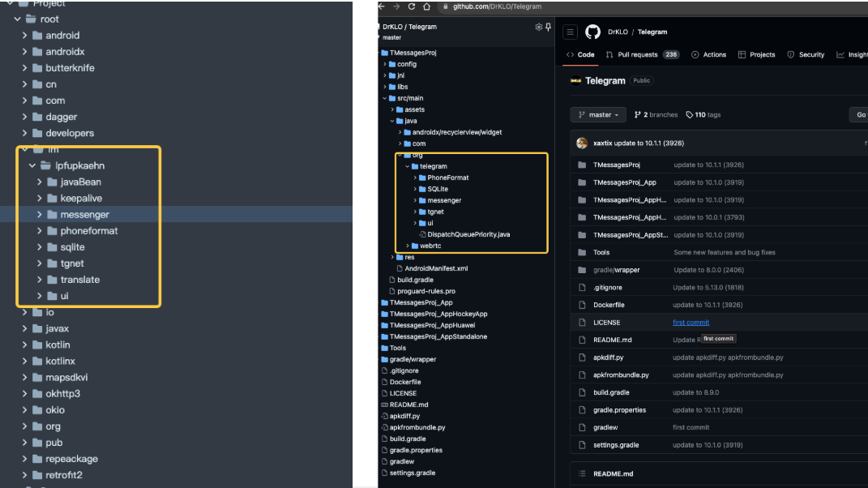The width and height of the screenshot is (868, 488).
Task: Expand the kotlinx folder
Action: [24, 362]
